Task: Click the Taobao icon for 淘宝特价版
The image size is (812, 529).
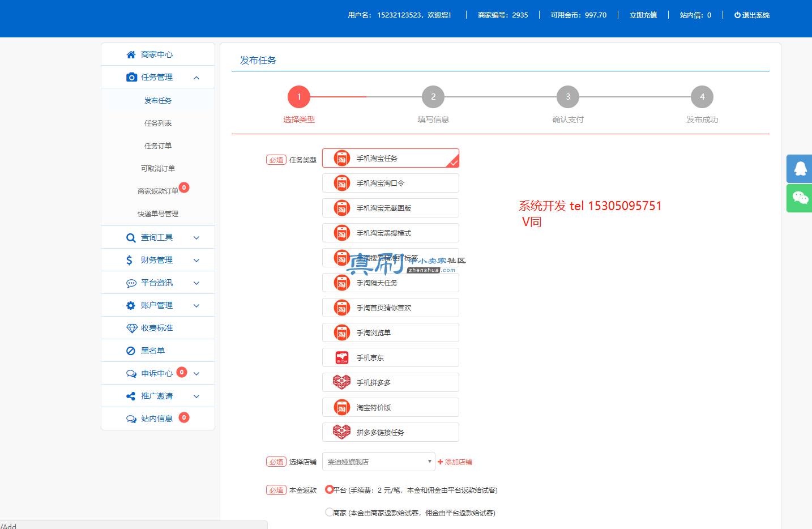Action: 342,407
